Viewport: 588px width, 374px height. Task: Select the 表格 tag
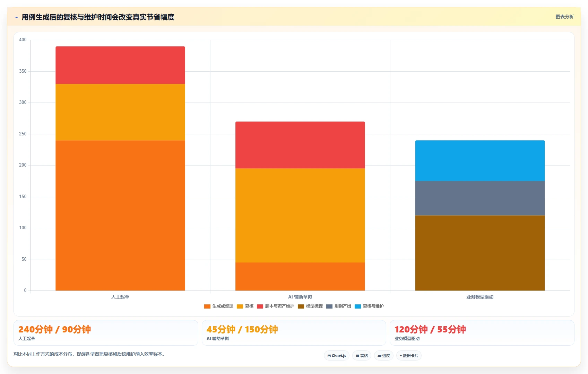coord(362,356)
